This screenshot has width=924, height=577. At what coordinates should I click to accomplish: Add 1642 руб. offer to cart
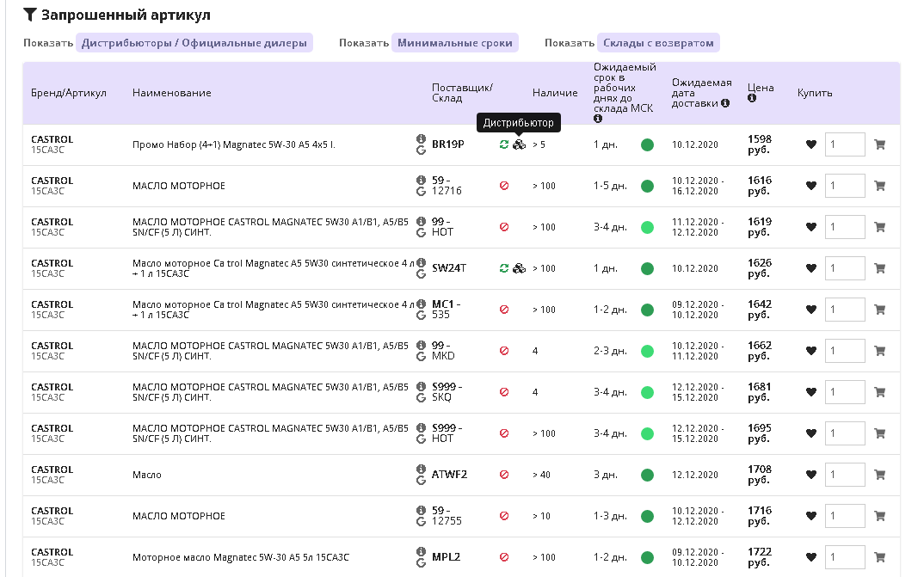[879, 309]
